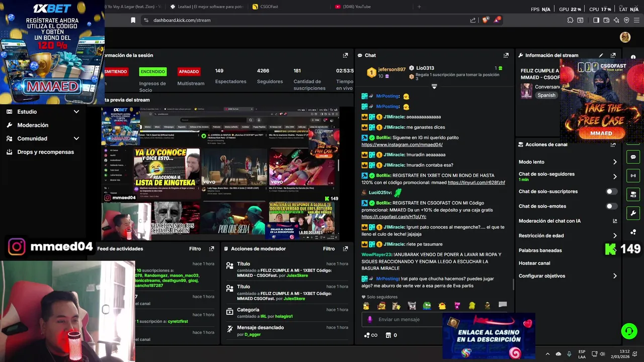644x362 pixels.
Task: Open the t.csgofast.cash link in chat
Action: pyautogui.click(x=394, y=217)
